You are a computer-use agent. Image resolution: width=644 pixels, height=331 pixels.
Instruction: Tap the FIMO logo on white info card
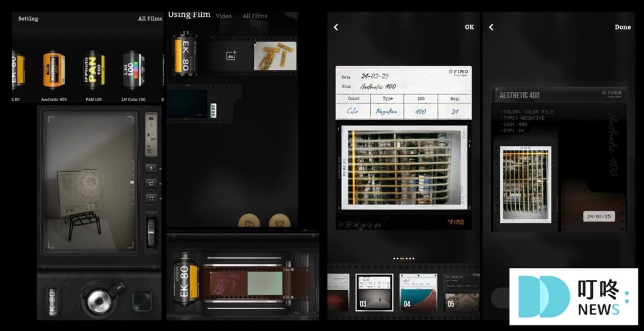[458, 72]
